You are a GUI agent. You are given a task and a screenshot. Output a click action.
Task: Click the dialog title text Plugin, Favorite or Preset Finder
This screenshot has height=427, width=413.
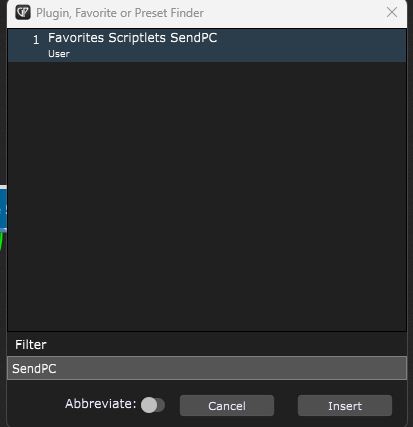click(120, 13)
